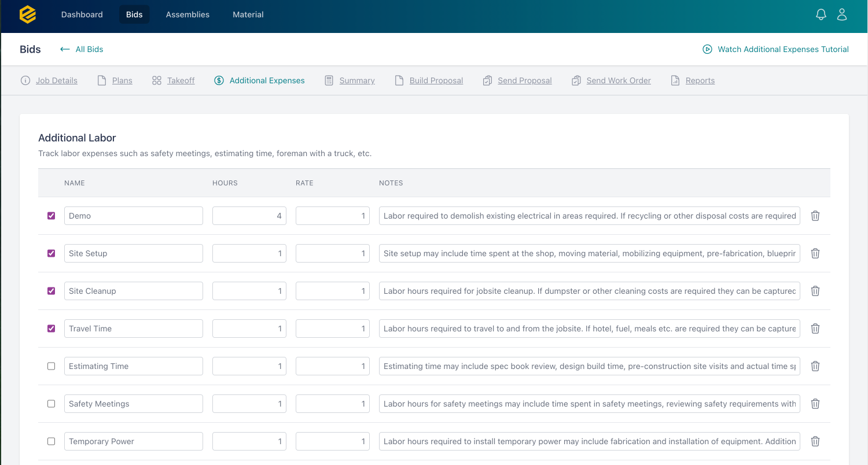Delete the Safety Meetings row
Viewport: 868px width, 465px height.
[815, 404]
